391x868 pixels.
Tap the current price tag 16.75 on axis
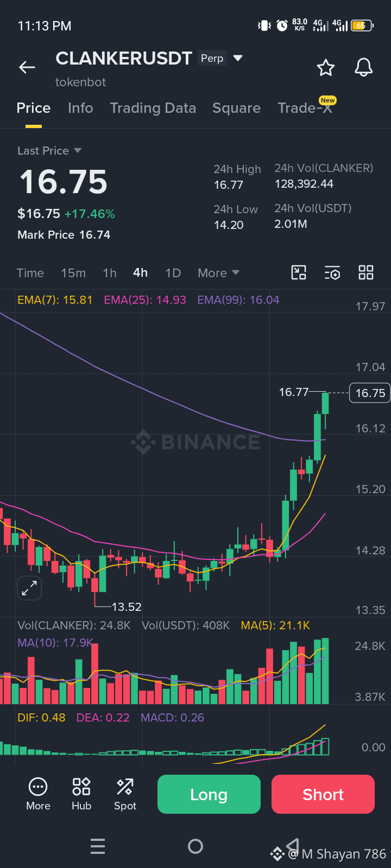(370, 393)
